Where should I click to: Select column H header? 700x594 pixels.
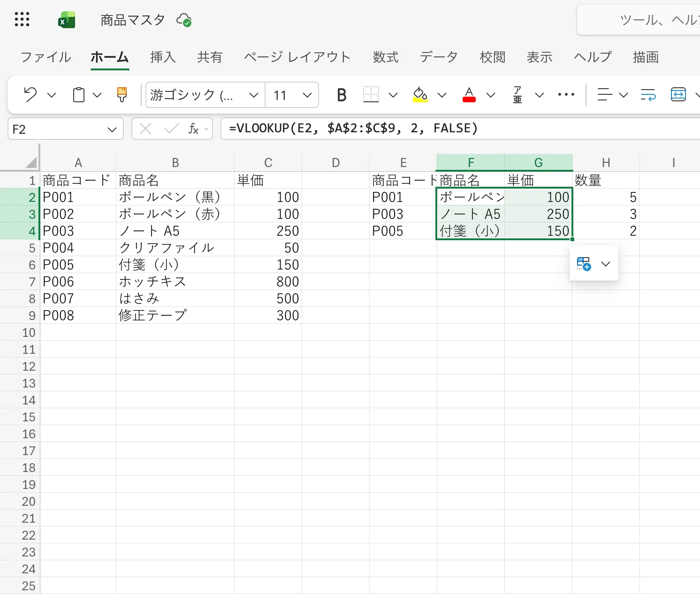(x=606, y=163)
